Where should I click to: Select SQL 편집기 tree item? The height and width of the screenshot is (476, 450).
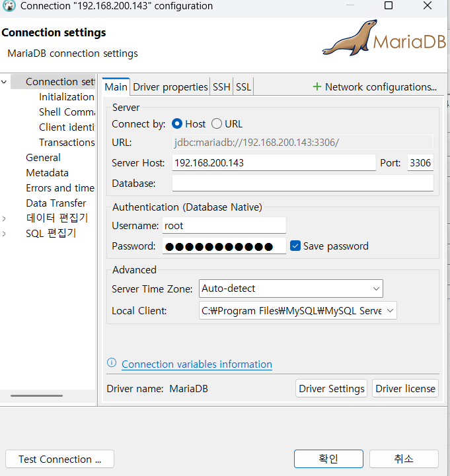[x=51, y=233]
